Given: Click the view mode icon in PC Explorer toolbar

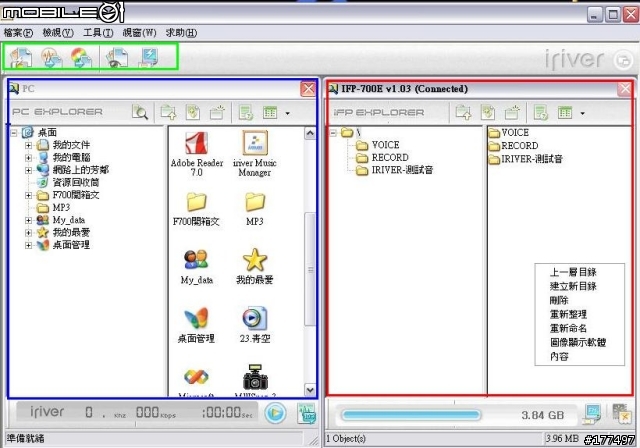Looking at the screenshot, I should 270,112.
